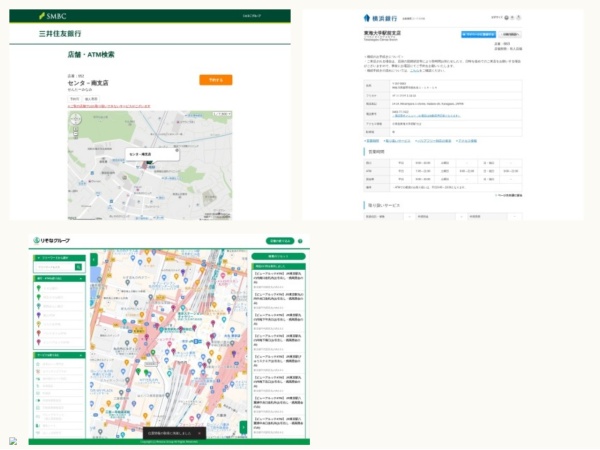The height and width of the screenshot is (450, 600).
Task: Click the round font size icon in Yokohama header
Action: [507, 18]
